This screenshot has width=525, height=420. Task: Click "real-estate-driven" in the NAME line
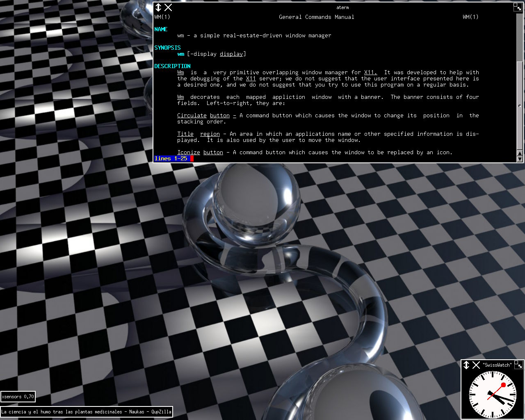tap(253, 35)
